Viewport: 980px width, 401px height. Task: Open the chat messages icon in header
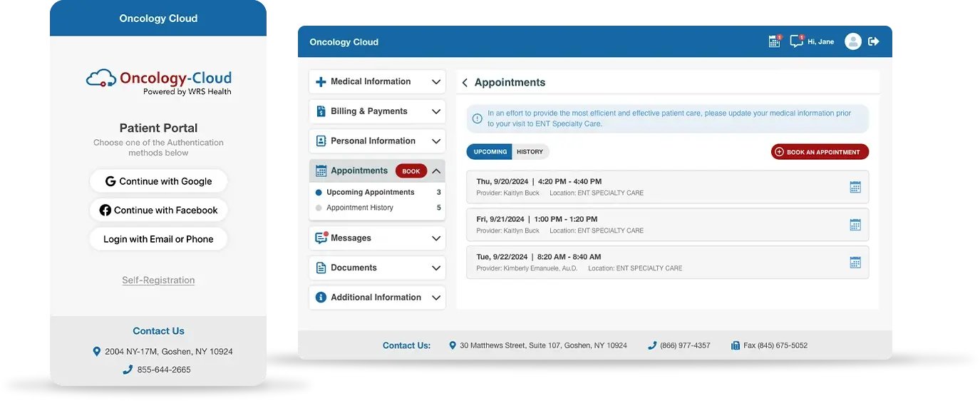point(797,41)
